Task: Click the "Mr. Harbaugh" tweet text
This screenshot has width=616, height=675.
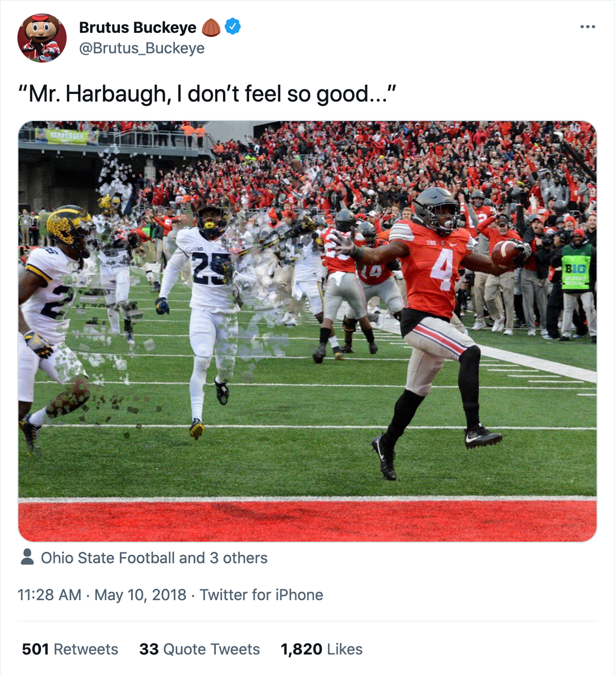Action: tap(207, 94)
